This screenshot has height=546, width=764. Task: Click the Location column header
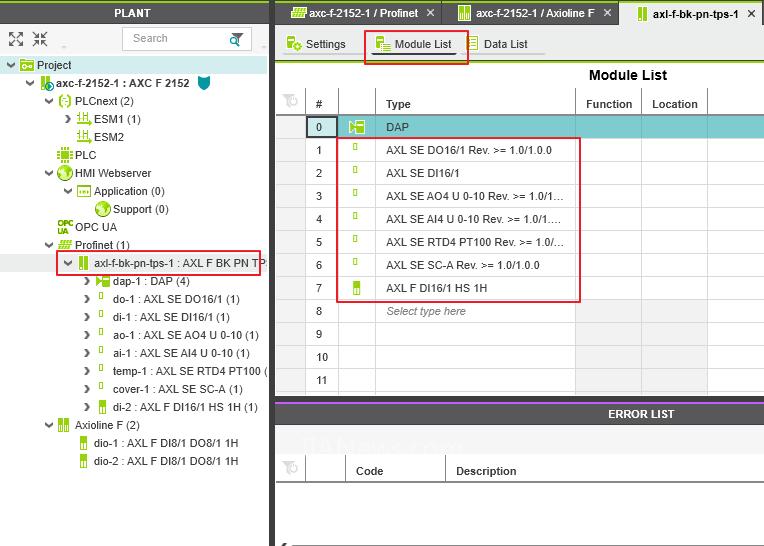pyautogui.click(x=674, y=104)
